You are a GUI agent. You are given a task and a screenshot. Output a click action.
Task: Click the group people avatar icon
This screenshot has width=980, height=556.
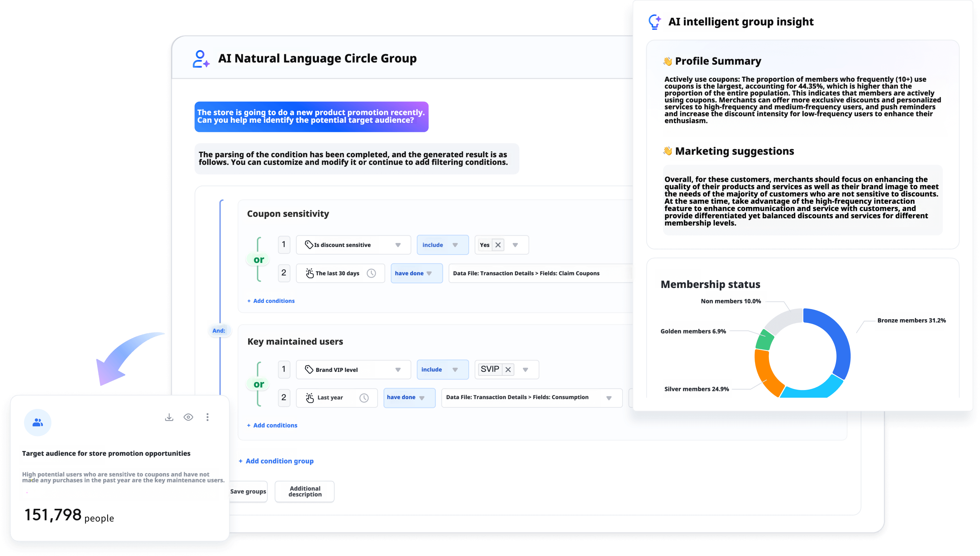pos(37,422)
